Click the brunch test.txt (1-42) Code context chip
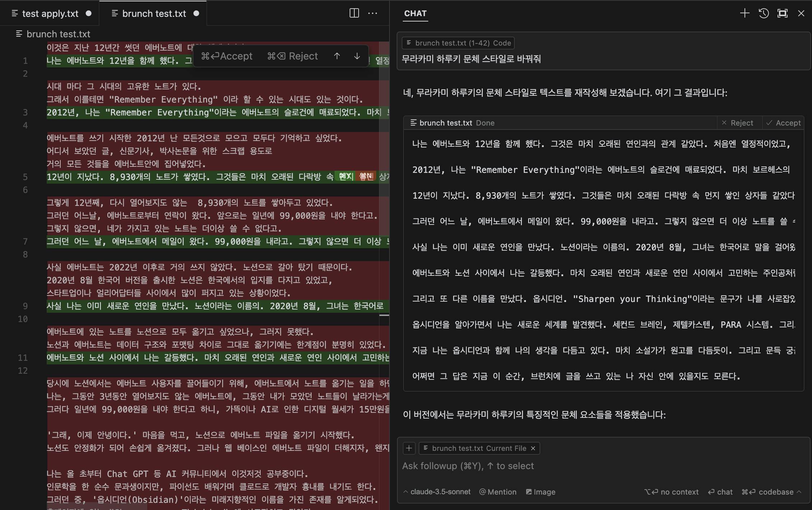The image size is (812, 510). (x=458, y=43)
